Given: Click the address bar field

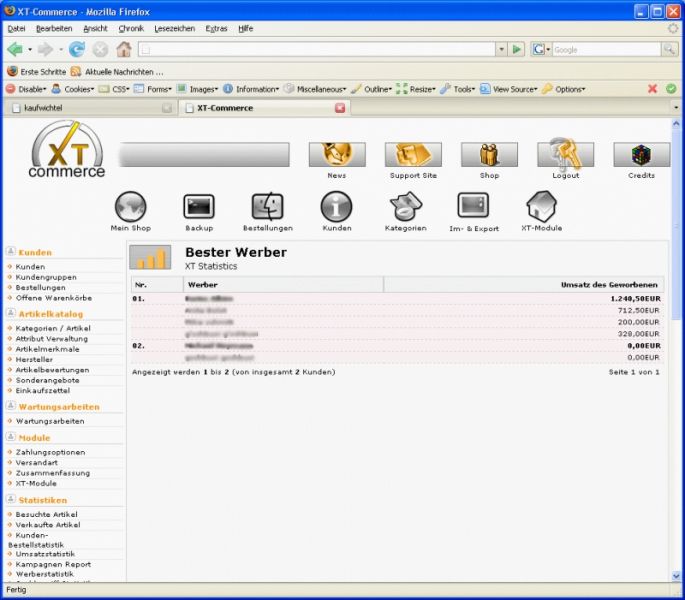Looking at the screenshot, I should coord(317,49).
